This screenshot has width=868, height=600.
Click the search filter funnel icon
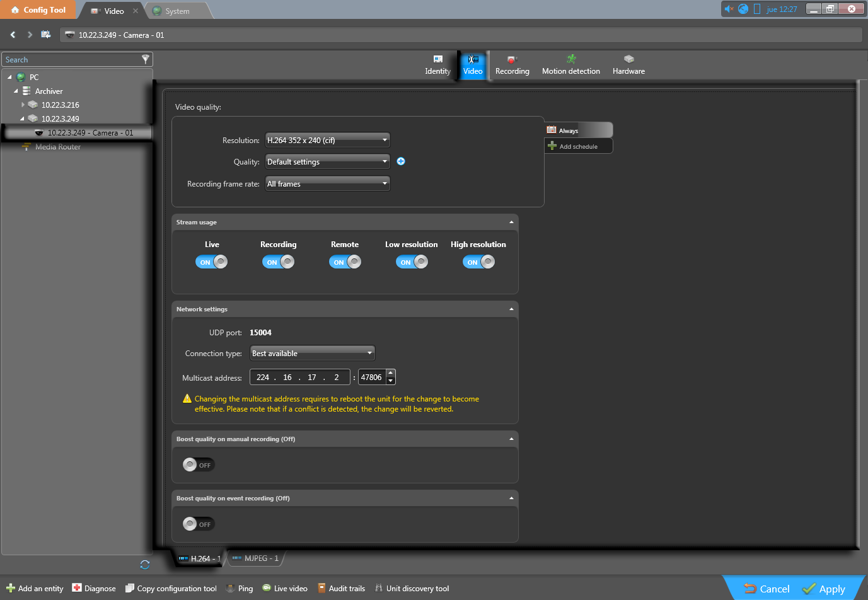[146, 59]
